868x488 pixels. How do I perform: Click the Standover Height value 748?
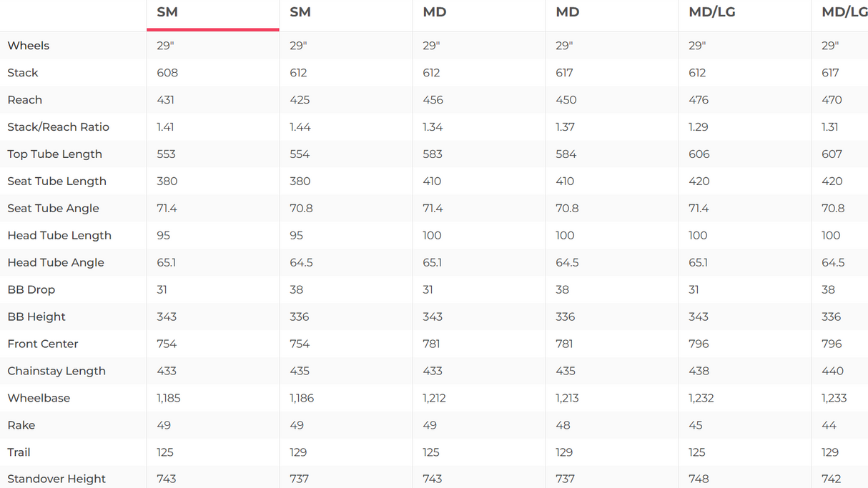(x=699, y=479)
